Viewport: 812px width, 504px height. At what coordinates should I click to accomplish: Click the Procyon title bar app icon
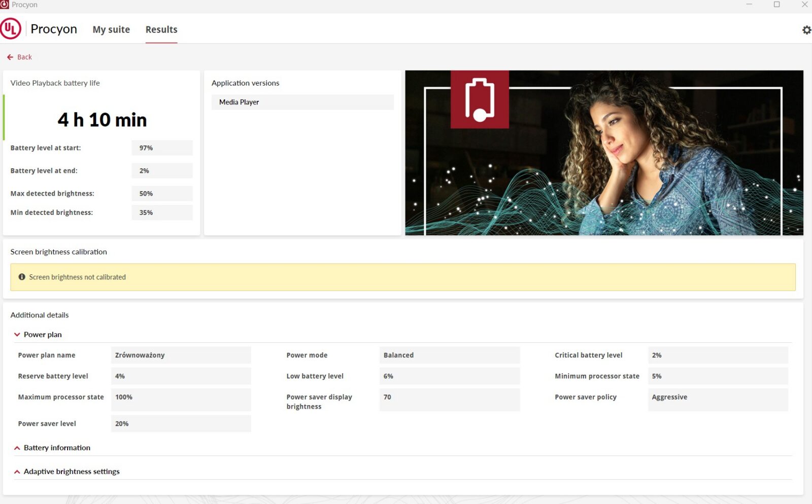(5, 5)
